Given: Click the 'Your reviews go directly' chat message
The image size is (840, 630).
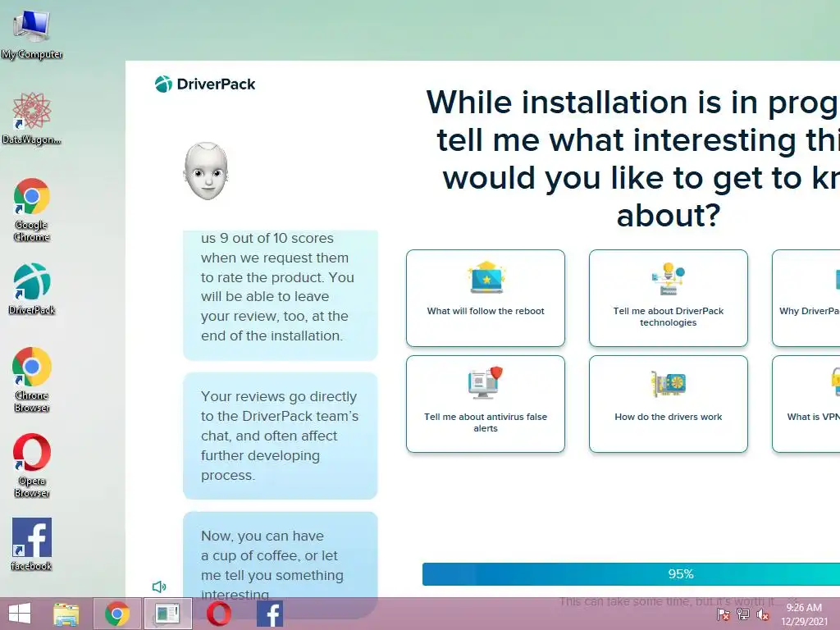Looking at the screenshot, I should point(281,436).
